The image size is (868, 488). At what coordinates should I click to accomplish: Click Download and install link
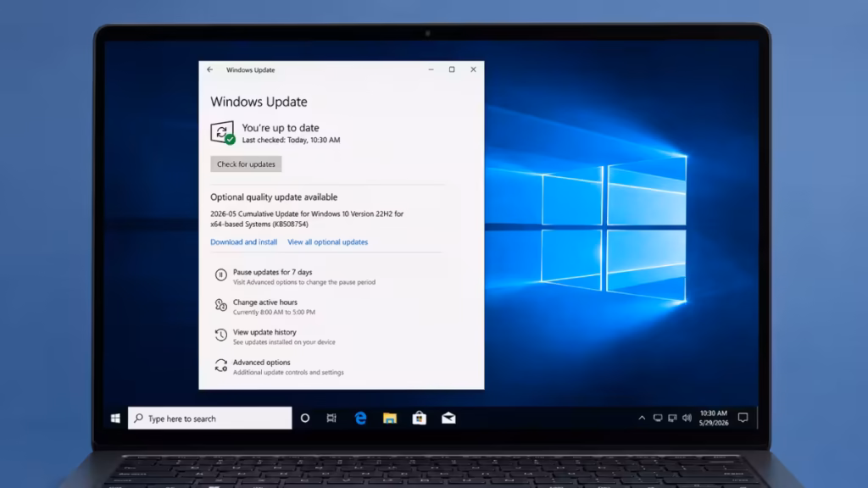243,241
